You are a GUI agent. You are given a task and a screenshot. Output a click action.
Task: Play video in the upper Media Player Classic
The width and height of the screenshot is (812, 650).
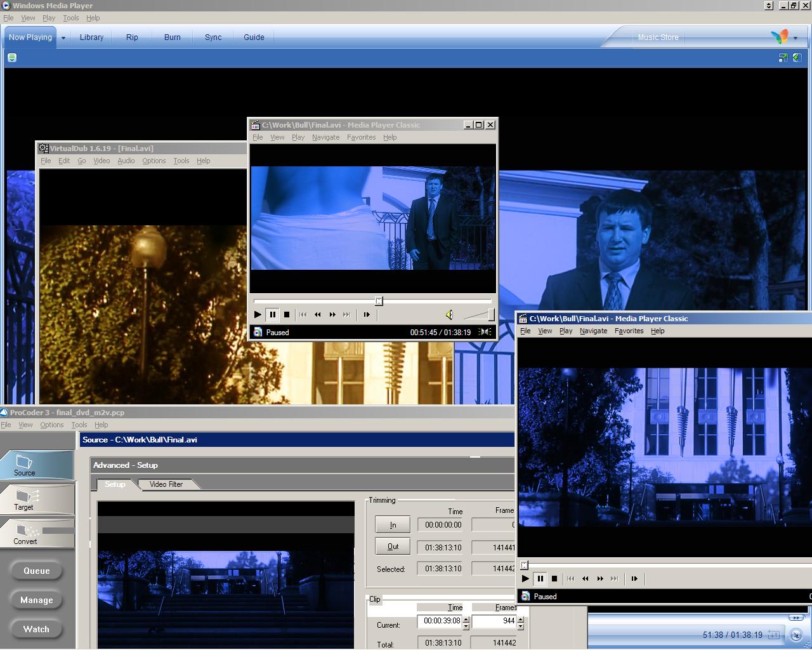[x=258, y=314]
